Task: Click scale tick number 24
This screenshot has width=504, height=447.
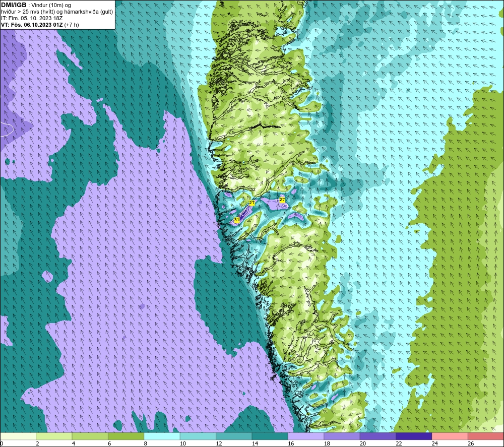Action: (x=435, y=443)
